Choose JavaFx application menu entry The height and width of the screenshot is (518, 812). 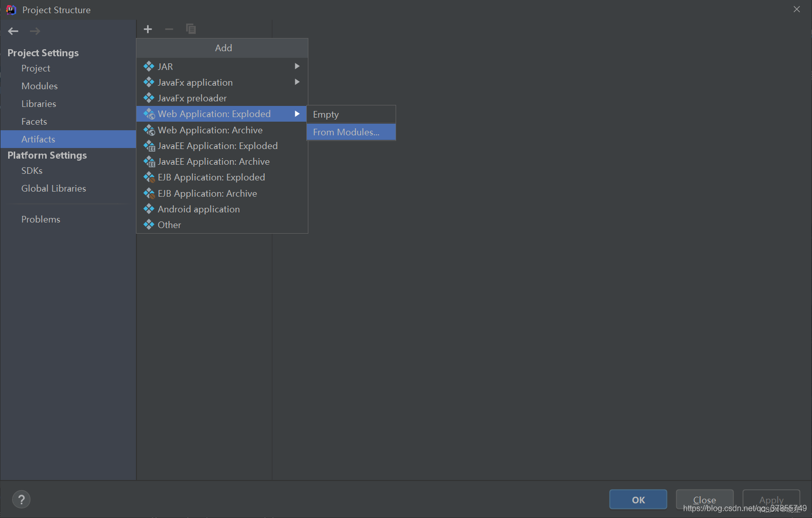click(222, 82)
